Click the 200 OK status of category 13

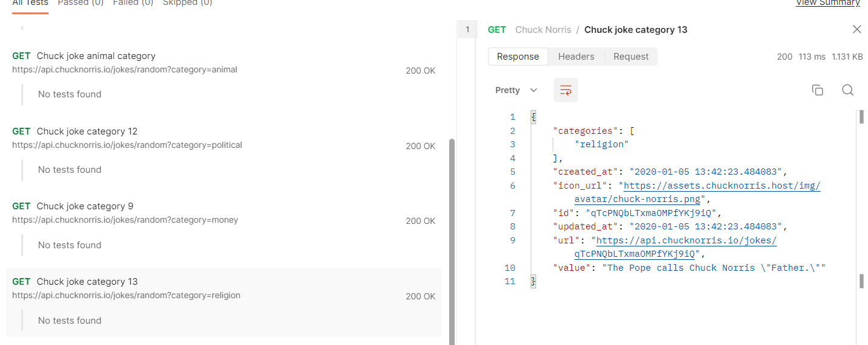coord(421,296)
